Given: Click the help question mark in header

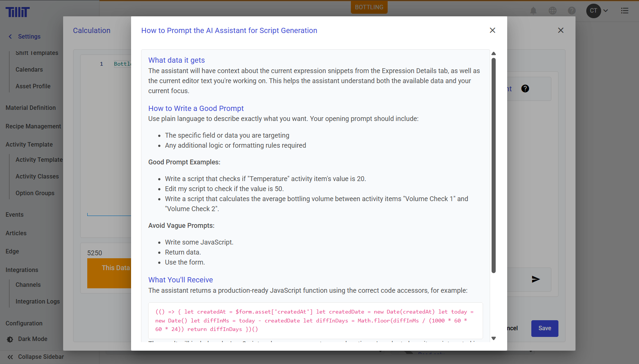Looking at the screenshot, I should tap(572, 11).
